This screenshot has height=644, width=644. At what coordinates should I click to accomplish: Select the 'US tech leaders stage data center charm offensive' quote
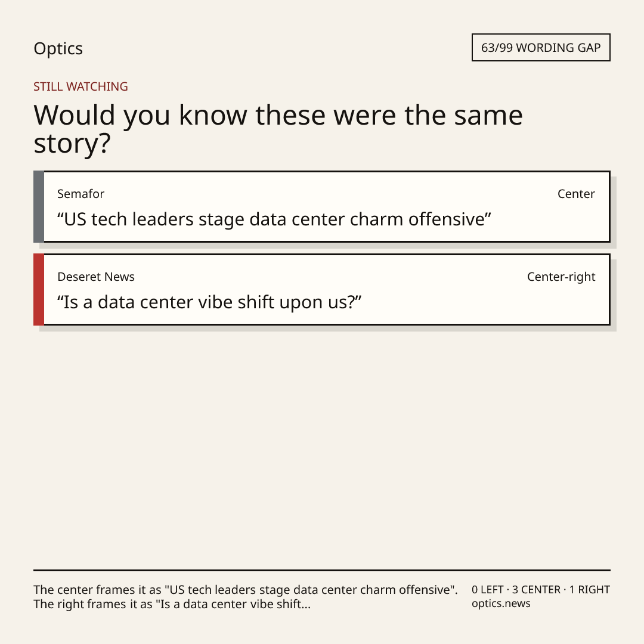coord(274,219)
